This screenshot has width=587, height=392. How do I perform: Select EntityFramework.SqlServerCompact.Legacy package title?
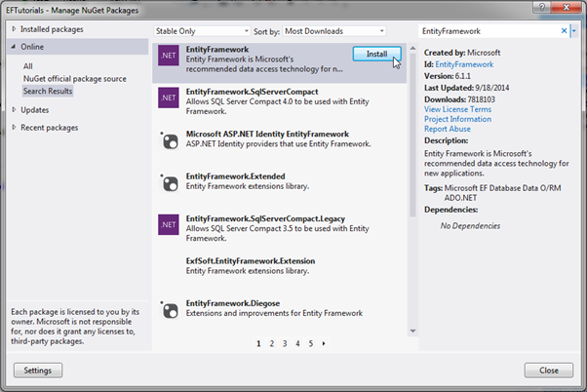pos(265,218)
